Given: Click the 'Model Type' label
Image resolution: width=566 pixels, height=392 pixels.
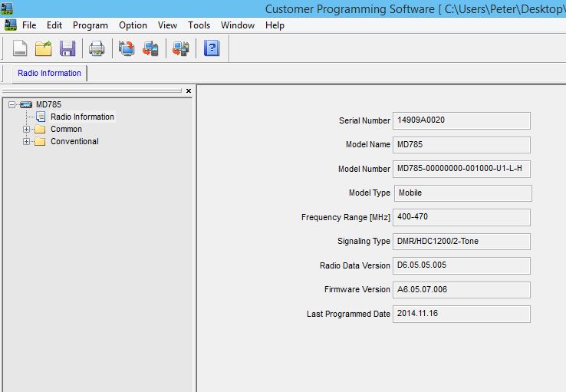Looking at the screenshot, I should pyautogui.click(x=370, y=193).
